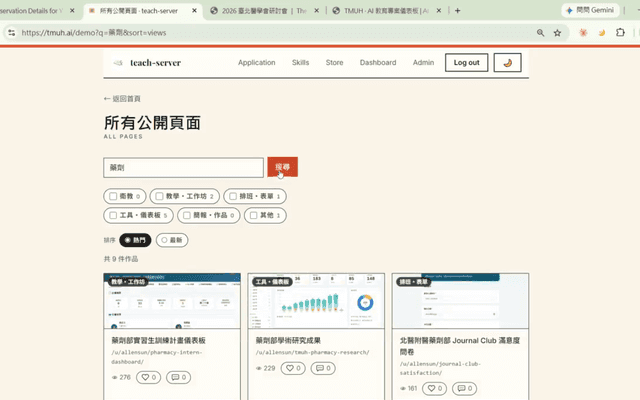Screen dimensions: 640x400
Task: Click the /u/allensun/tmuh-pharmacy-research/ path text
Action: (313, 352)
